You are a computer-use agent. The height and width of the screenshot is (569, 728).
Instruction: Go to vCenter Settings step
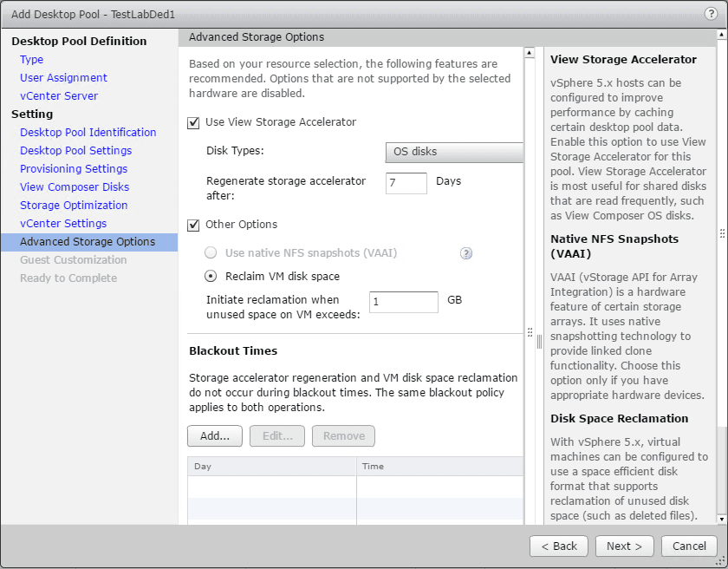click(x=63, y=224)
